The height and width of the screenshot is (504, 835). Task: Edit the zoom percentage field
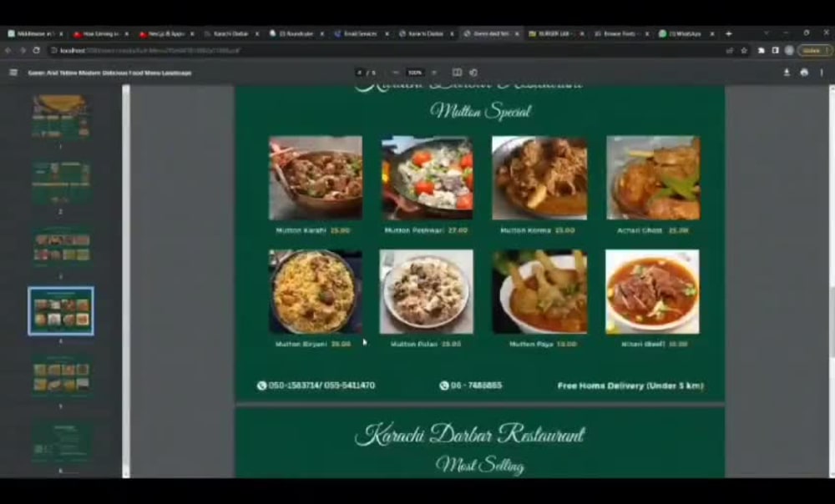(x=415, y=73)
